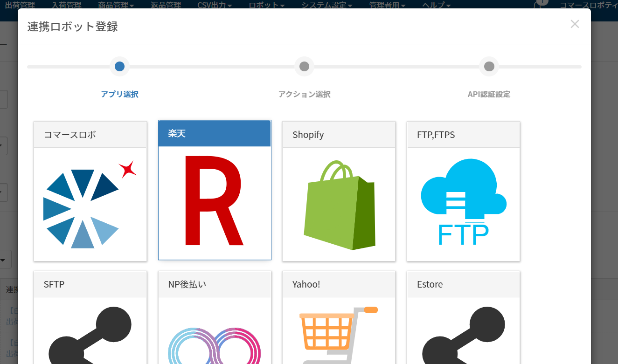
Task: Pick the Yahoo! shopping cart icon
Action: (x=339, y=335)
